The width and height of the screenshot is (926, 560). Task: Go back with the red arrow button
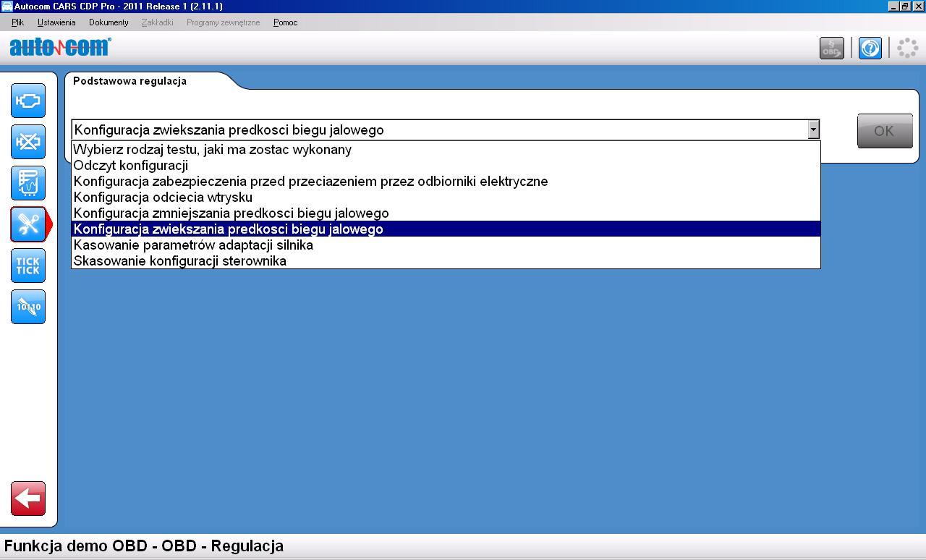coord(28,499)
